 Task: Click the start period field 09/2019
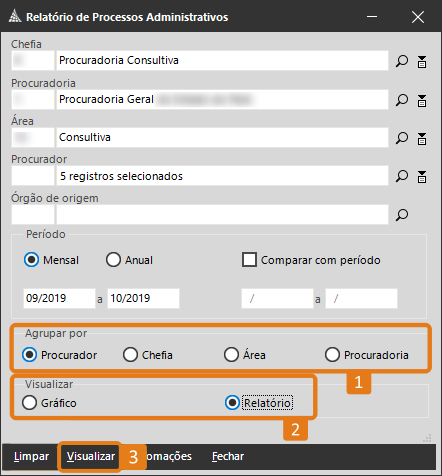click(x=59, y=298)
